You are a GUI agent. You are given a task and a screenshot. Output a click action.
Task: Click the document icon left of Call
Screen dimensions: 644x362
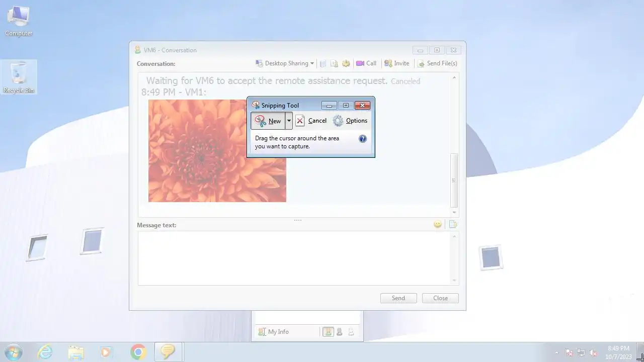coord(334,63)
